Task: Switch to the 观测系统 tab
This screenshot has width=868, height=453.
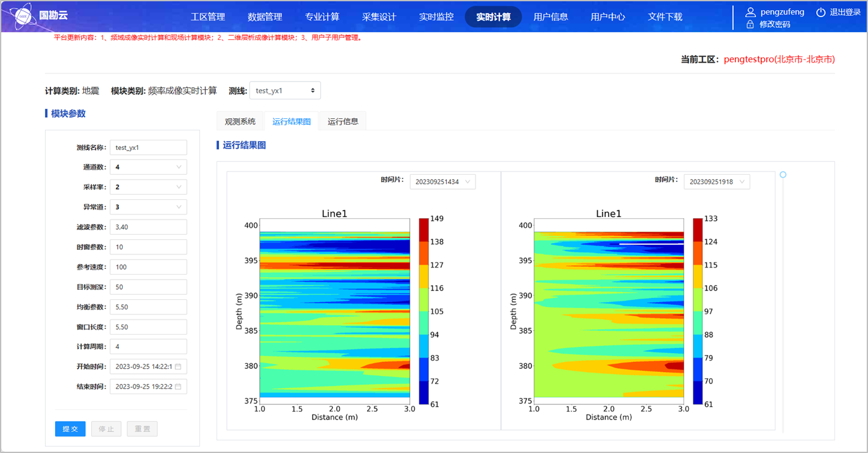Action: tap(240, 121)
